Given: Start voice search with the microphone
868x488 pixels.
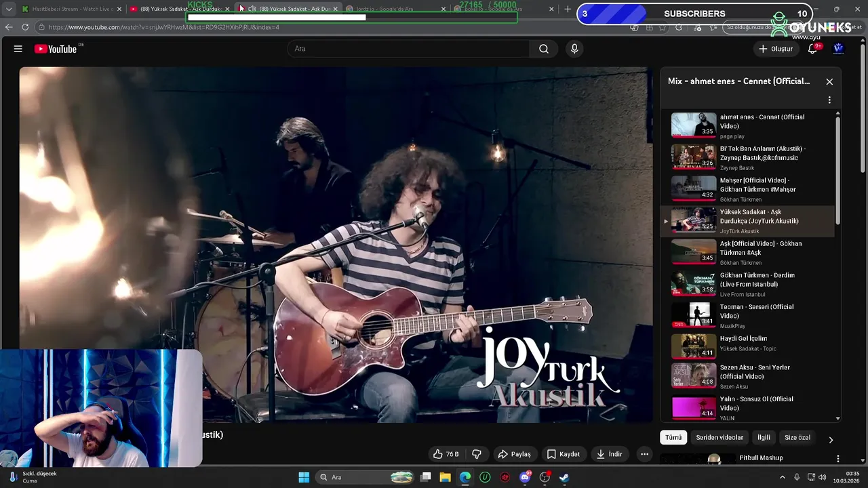Looking at the screenshot, I should tap(574, 49).
